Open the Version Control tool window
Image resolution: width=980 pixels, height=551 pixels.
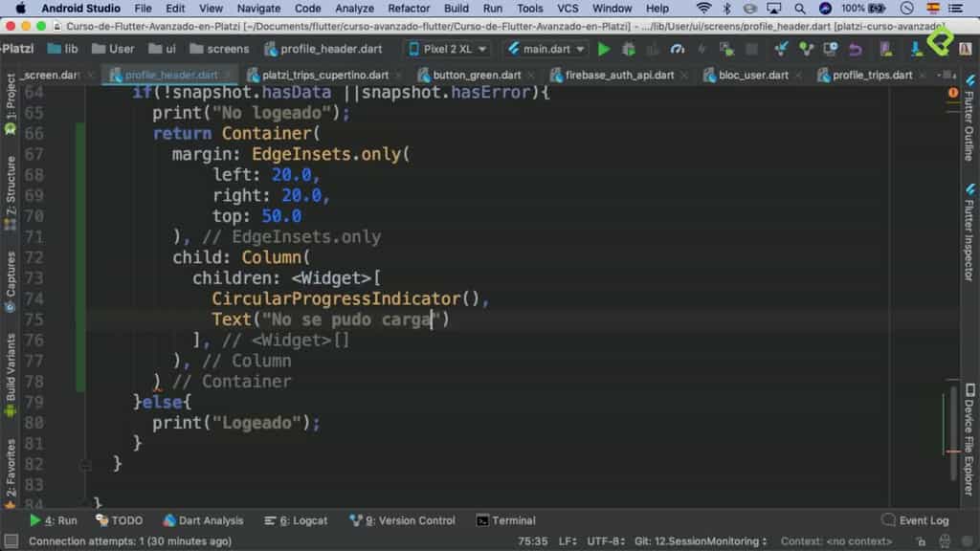pos(403,520)
